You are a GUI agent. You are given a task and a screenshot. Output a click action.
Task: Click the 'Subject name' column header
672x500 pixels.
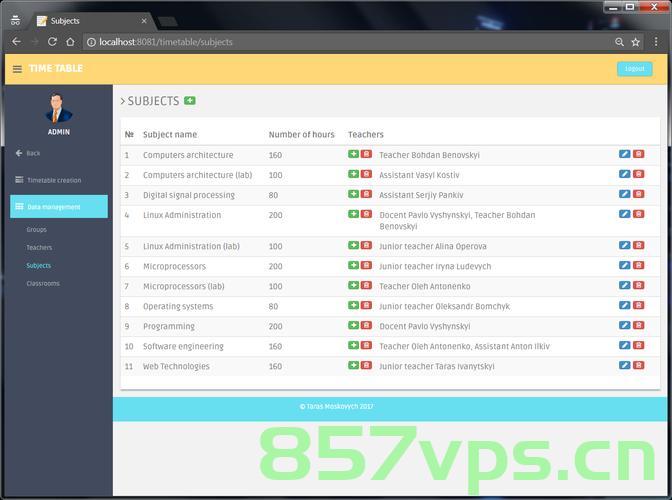[x=170, y=135]
